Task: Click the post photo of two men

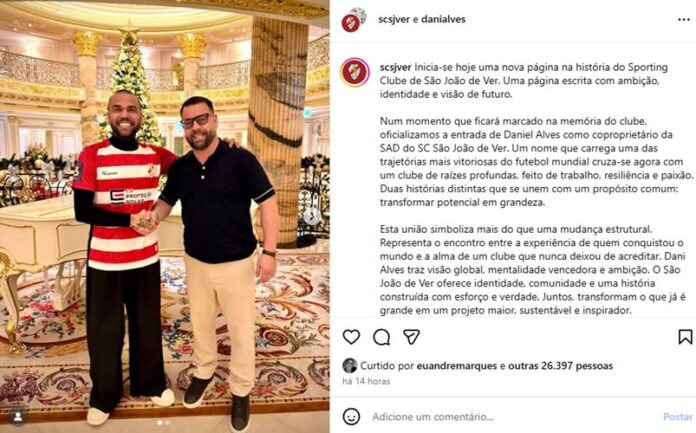Action: click(165, 216)
